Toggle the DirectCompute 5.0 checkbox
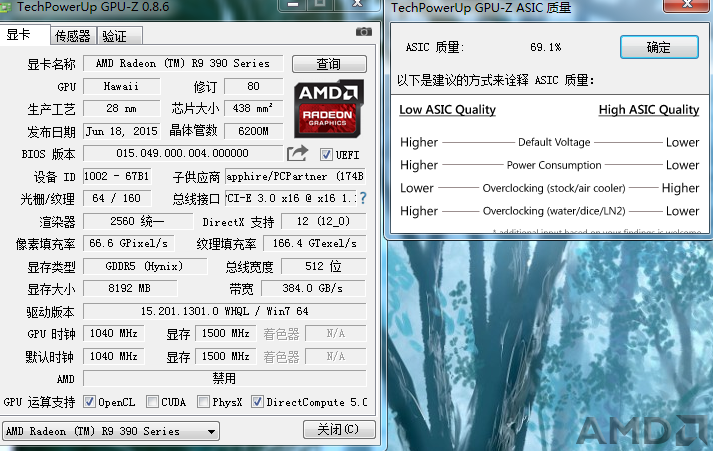The image size is (713, 451). point(257,402)
